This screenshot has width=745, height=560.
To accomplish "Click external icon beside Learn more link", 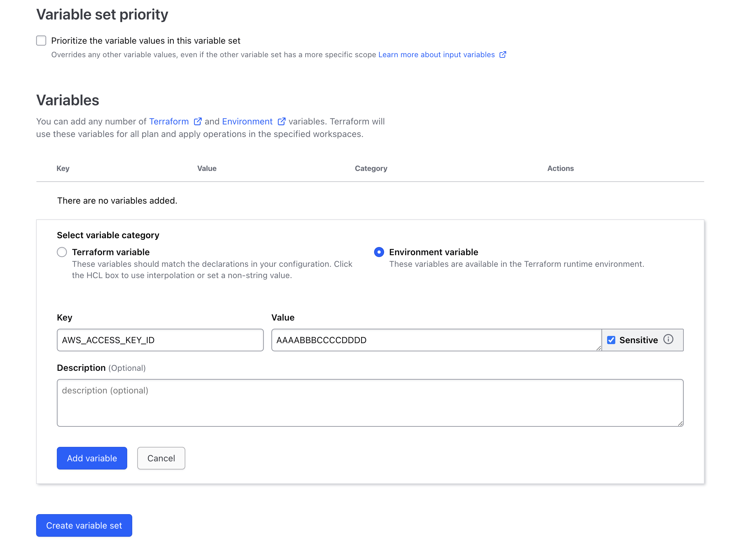I will [503, 55].
